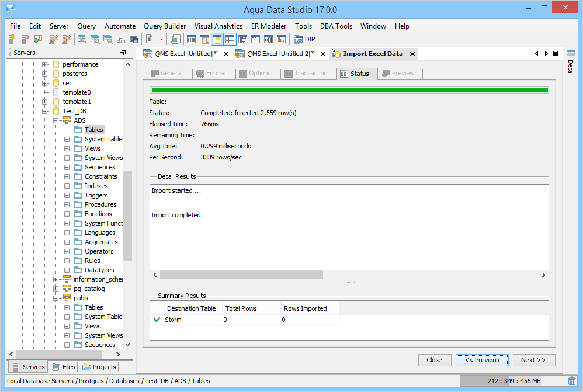This screenshot has width=583, height=392.
Task: Click the script scroll toolbar icon
Action: [176, 39]
